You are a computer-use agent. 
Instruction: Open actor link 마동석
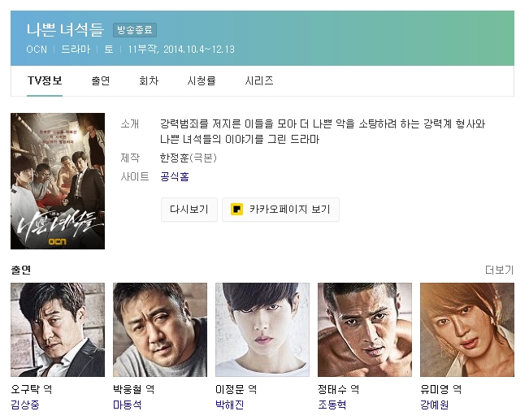128,405
